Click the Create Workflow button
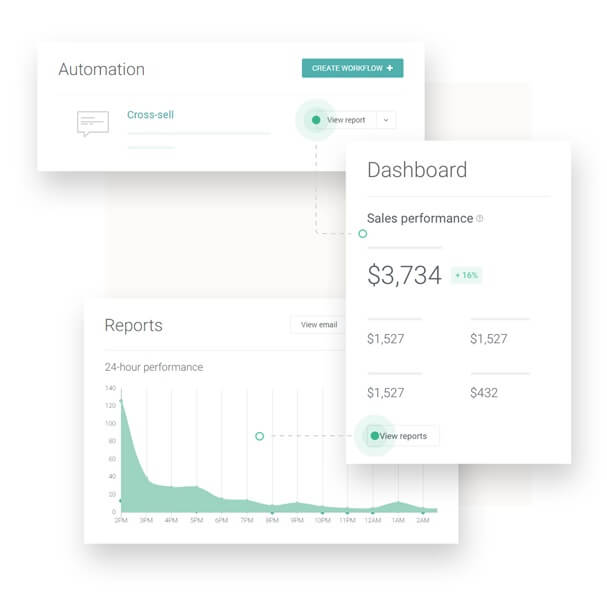The image size is (607, 607). click(x=352, y=68)
